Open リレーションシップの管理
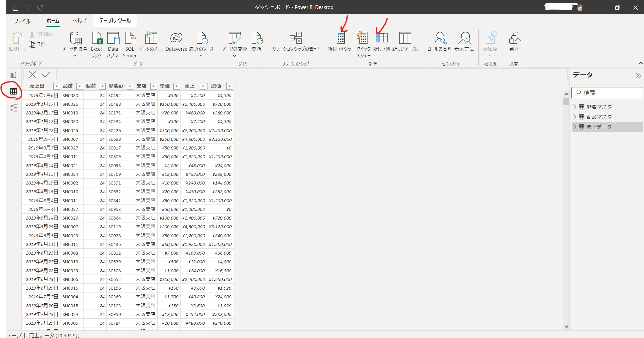 click(295, 42)
